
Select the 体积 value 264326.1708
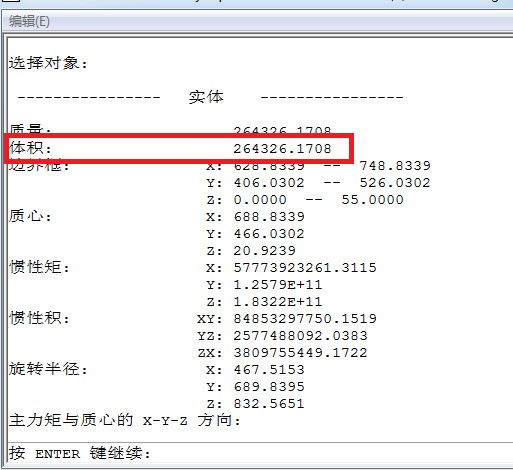click(282, 149)
